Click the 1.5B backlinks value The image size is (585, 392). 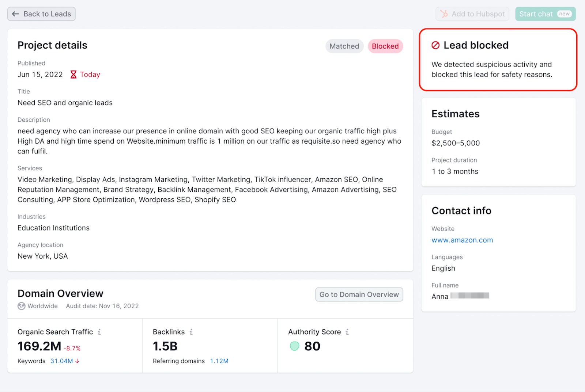pos(165,346)
